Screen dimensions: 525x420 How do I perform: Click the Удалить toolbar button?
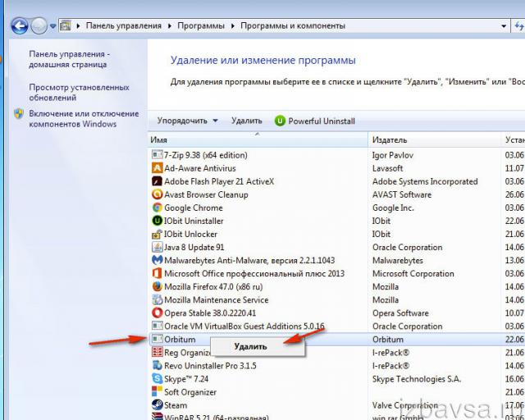point(247,121)
